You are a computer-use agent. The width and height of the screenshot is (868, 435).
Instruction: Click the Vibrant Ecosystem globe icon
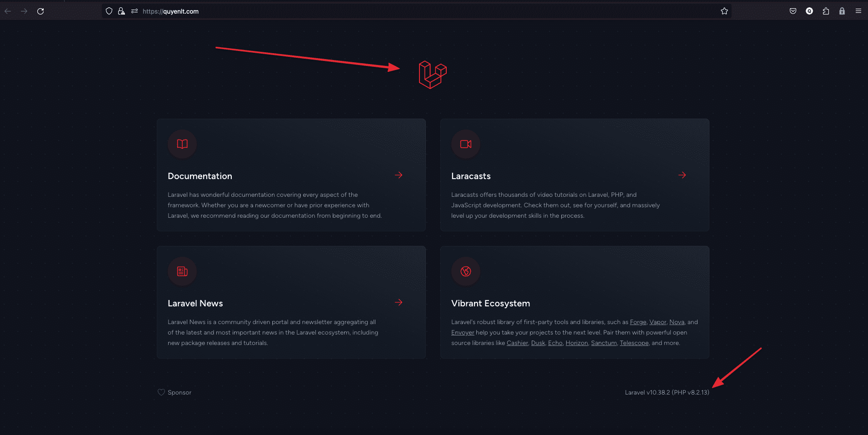pyautogui.click(x=466, y=271)
